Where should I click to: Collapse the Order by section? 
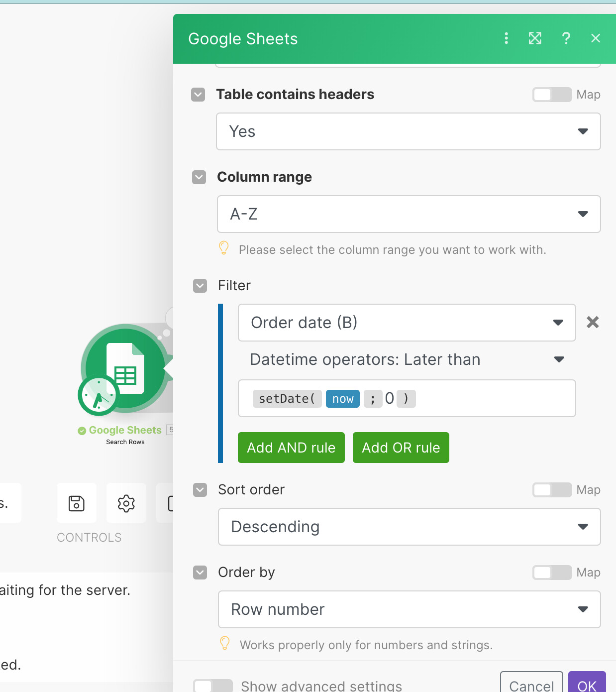[x=200, y=573]
